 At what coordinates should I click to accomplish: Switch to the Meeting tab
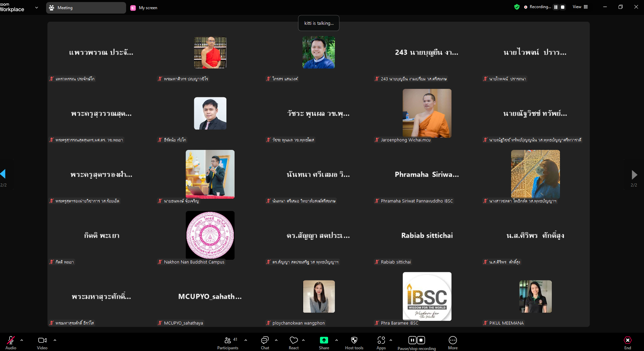click(86, 7)
